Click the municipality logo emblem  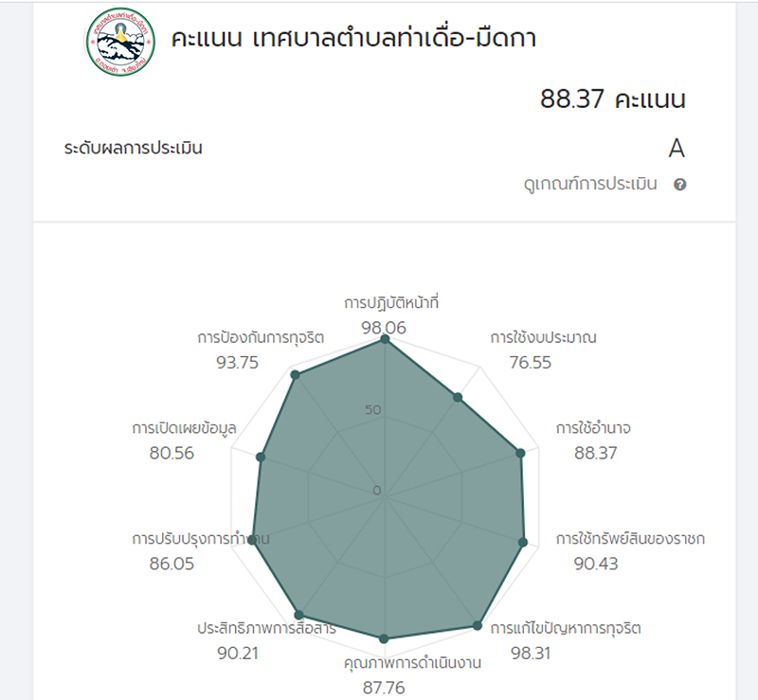[120, 42]
